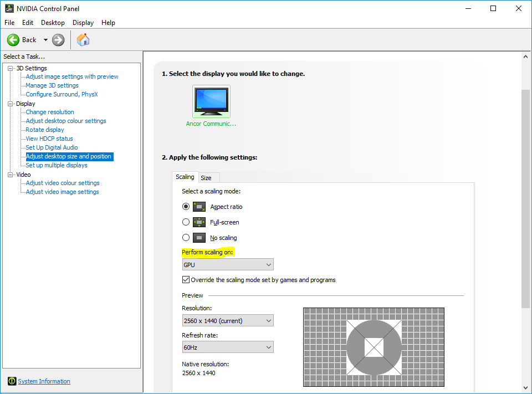Viewport: 532px width, 394px height.
Task: Click the System Information icon
Action: pos(12,381)
